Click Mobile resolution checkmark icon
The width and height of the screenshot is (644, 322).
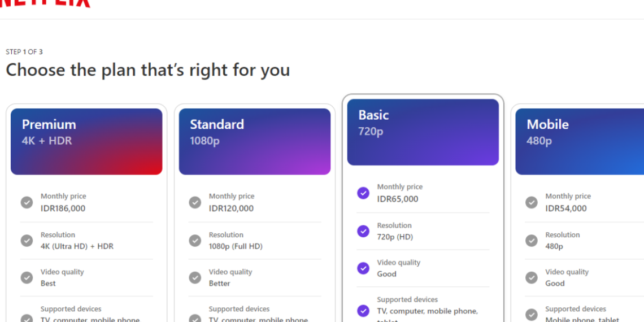(x=532, y=241)
